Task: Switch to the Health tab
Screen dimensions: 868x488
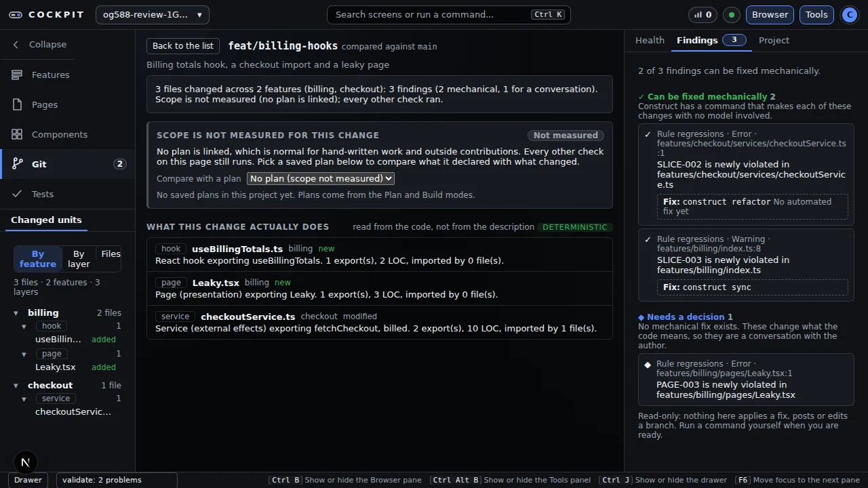Action: 650,40
